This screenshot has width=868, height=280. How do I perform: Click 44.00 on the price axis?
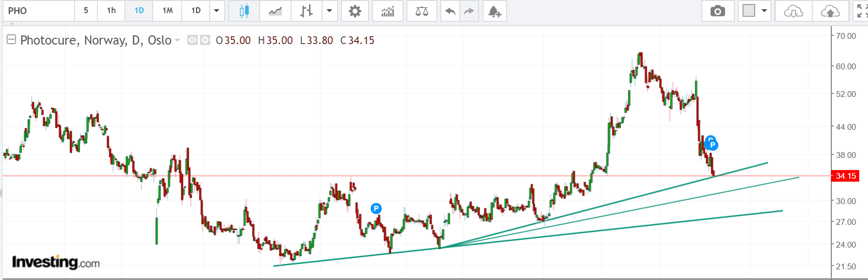coord(846,127)
